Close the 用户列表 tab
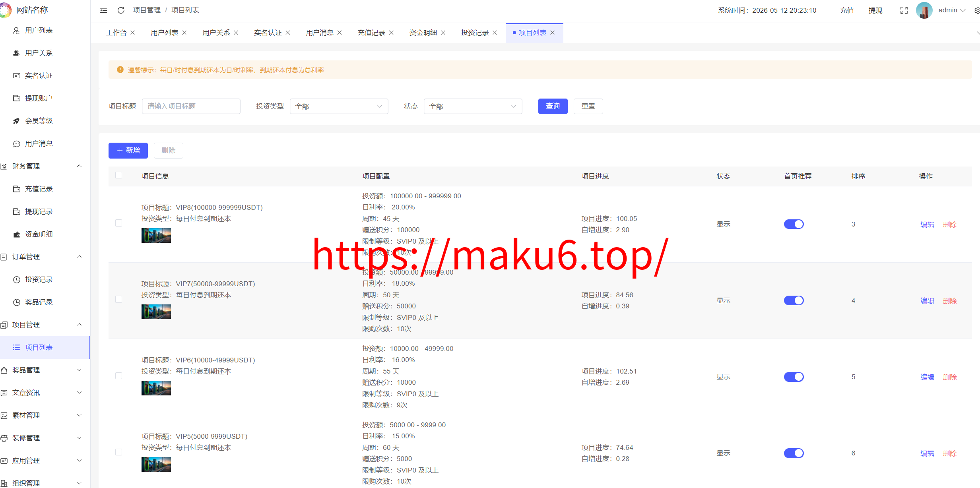The image size is (980, 488). [x=184, y=33]
